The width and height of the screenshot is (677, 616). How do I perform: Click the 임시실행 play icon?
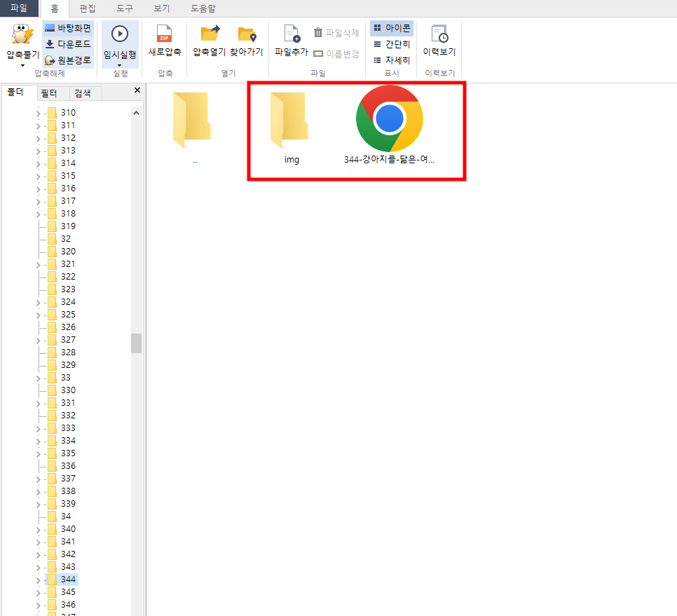[x=120, y=34]
